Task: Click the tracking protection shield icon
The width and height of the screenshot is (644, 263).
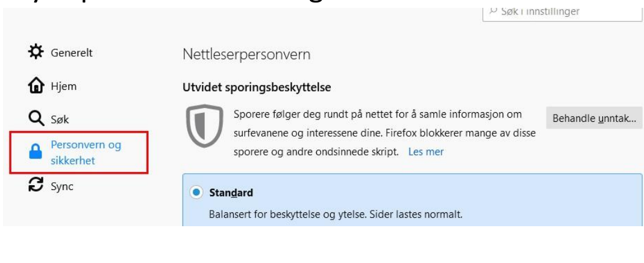Action: tap(205, 125)
